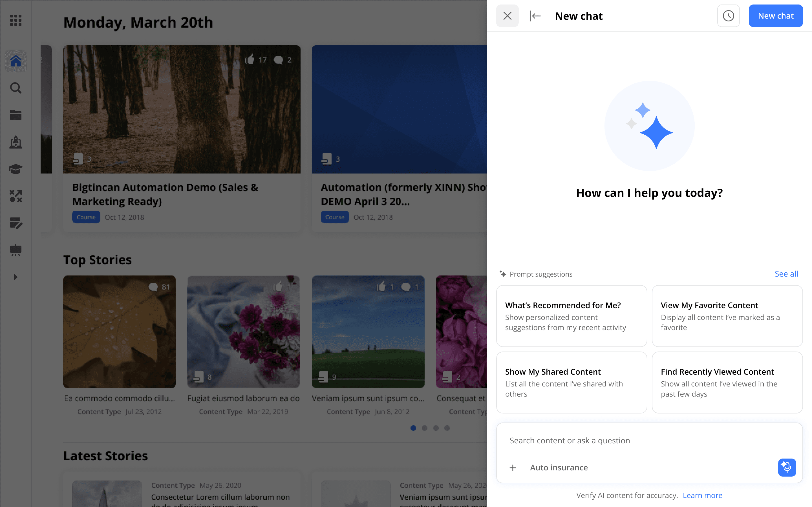Screen dimensions: 812x507
Task: Open the folder icon in sidebar
Action: point(16,115)
